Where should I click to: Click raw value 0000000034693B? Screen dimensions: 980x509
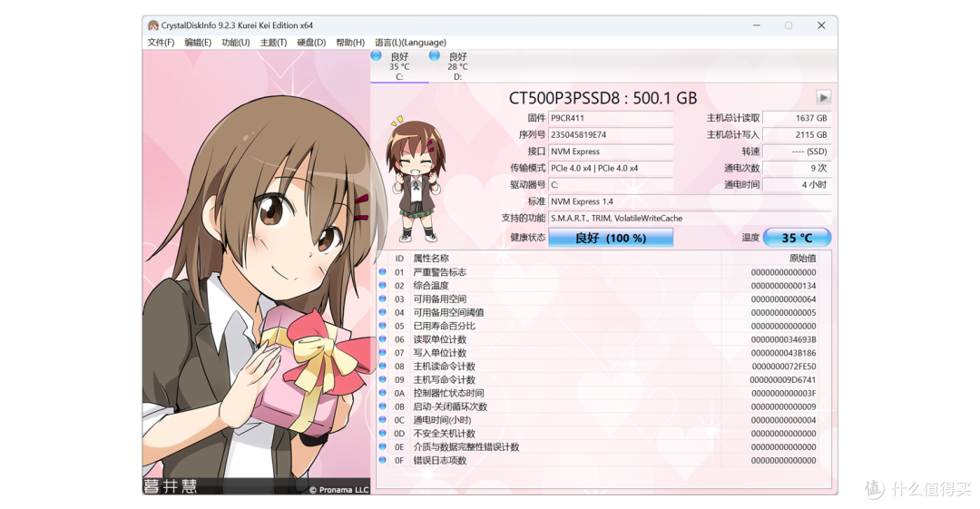click(783, 339)
